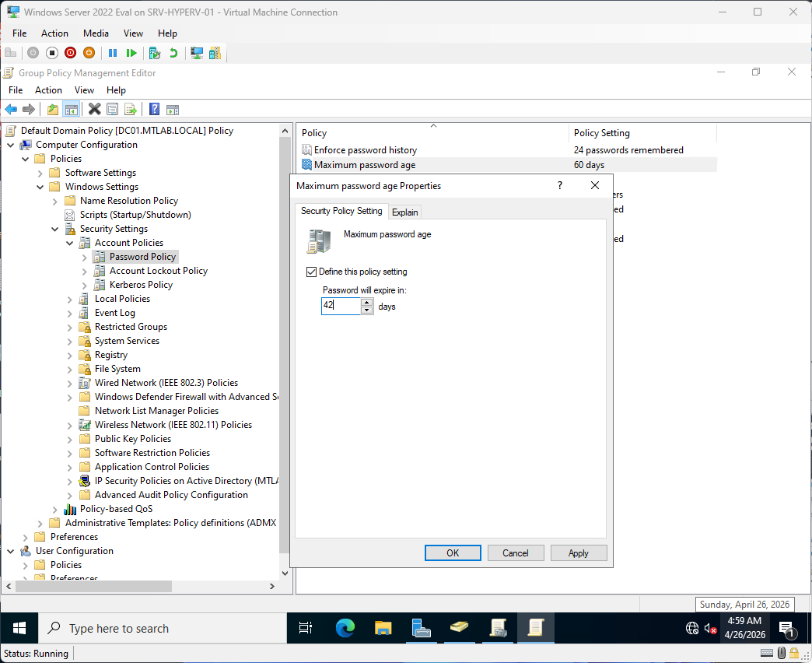
Task: Open Task View on the taskbar
Action: pos(306,628)
